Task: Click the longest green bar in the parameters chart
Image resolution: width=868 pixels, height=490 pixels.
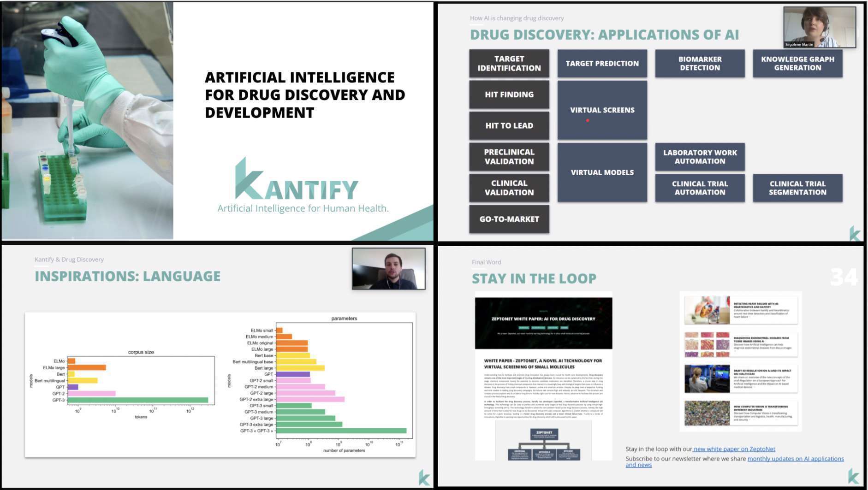Action: pyautogui.click(x=341, y=431)
